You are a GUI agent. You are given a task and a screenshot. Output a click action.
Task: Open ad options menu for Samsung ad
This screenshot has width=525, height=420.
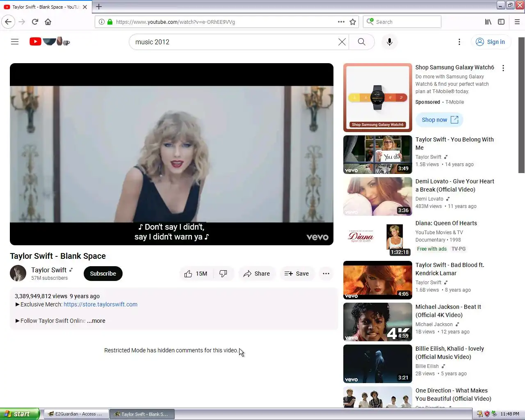coord(503,68)
